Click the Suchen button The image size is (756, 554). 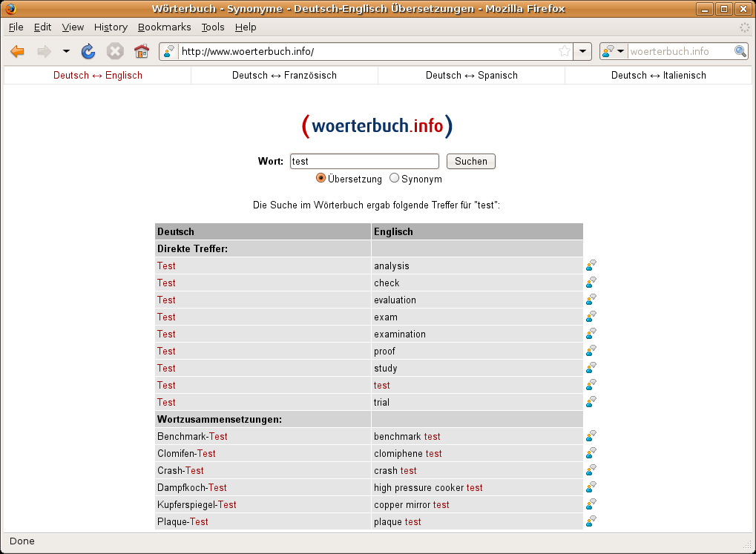[x=471, y=161]
